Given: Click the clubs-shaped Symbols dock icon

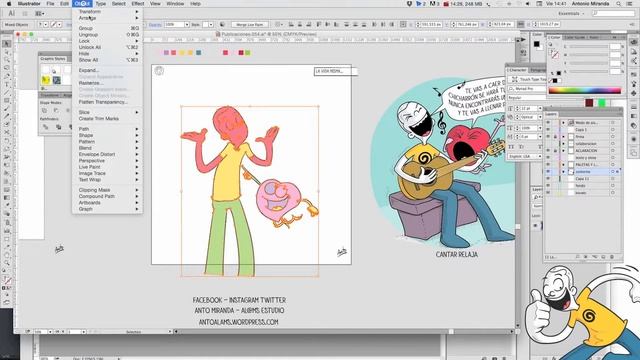Looking at the screenshot, I should (x=633, y=93).
